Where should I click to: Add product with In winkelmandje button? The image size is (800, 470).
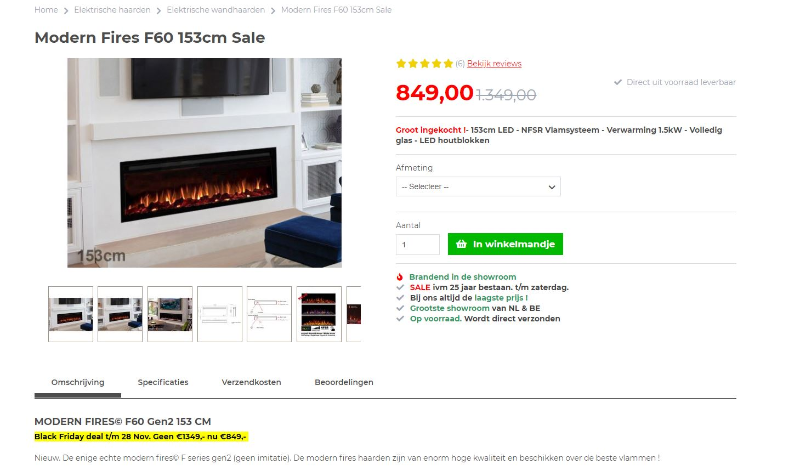505,244
